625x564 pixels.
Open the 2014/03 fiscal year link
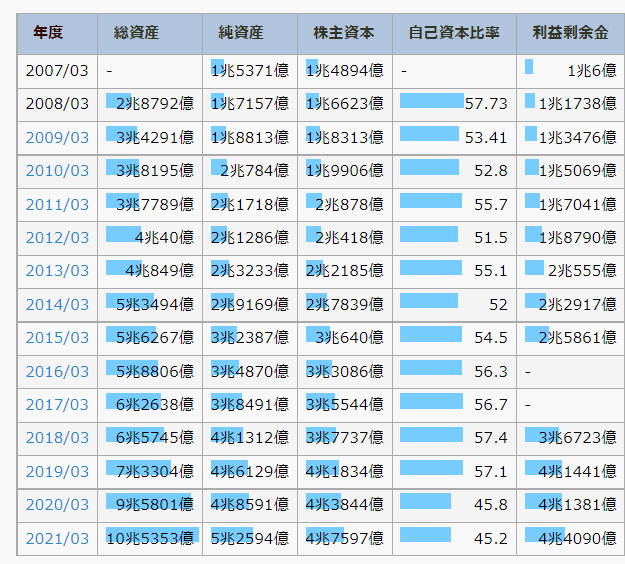click(x=57, y=305)
